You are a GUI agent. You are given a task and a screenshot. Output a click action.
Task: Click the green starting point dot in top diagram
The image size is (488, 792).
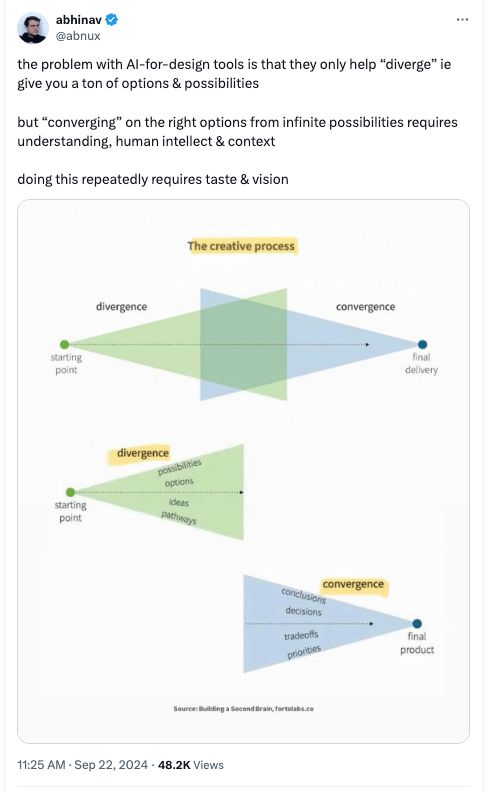click(x=64, y=344)
